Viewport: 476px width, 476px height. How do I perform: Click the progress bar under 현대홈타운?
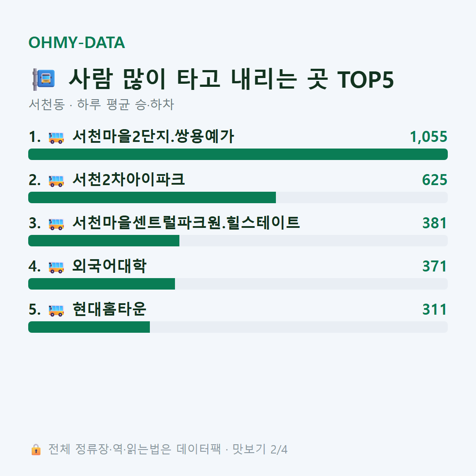[x=238, y=327]
